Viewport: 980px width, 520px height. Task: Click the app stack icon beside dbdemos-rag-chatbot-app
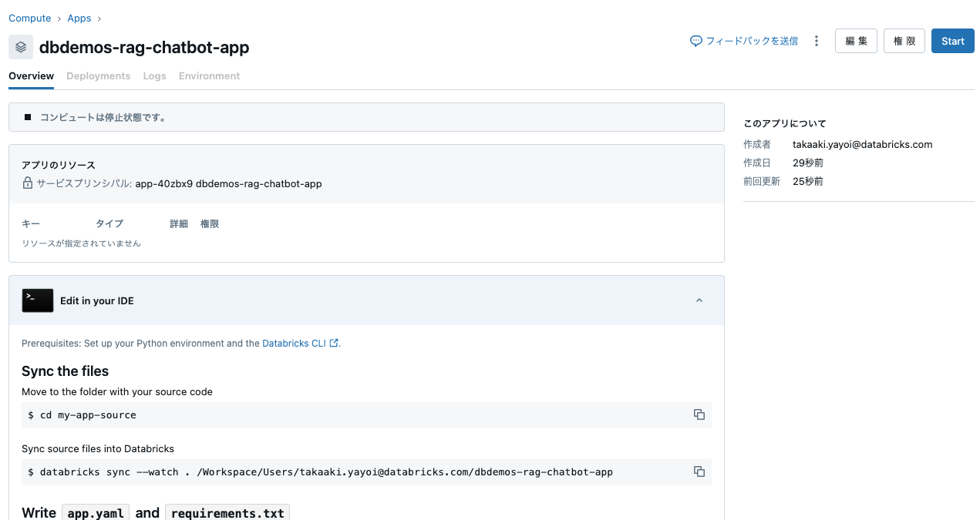coord(20,47)
